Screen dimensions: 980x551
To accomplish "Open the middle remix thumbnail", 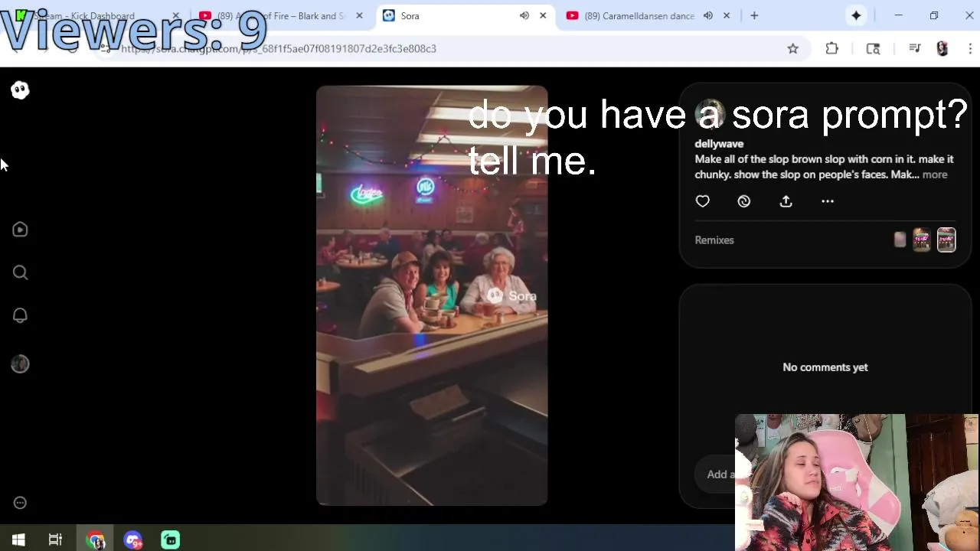I will tap(921, 240).
